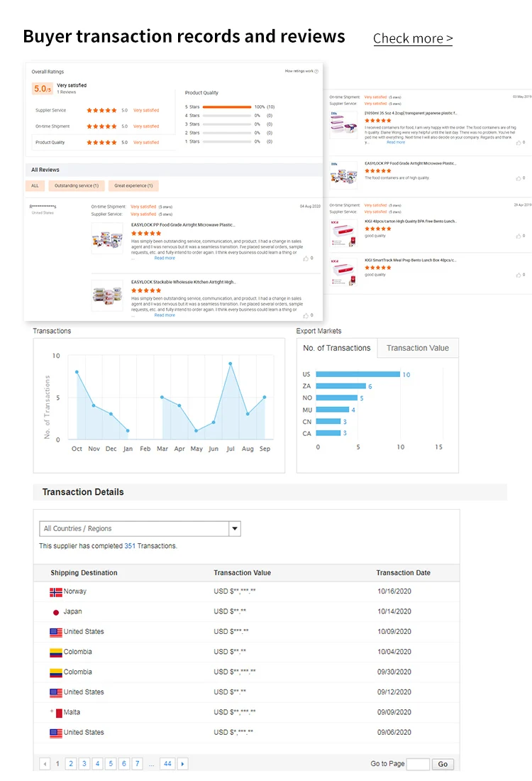
Task: Open the All Countries / Regions dropdown
Action: point(140,528)
